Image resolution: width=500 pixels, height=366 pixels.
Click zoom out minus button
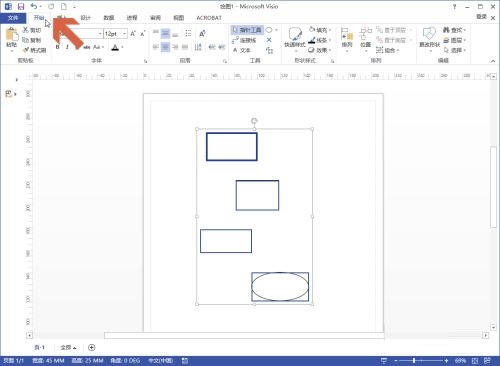396,360
